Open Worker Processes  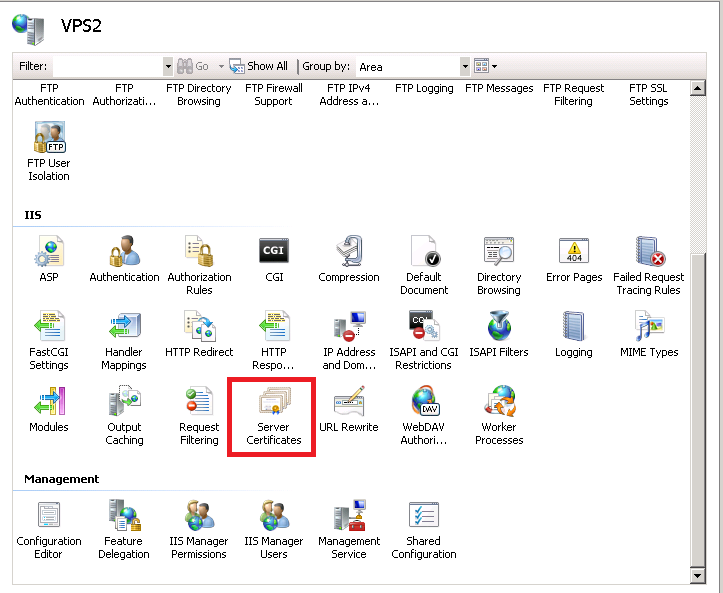point(499,415)
